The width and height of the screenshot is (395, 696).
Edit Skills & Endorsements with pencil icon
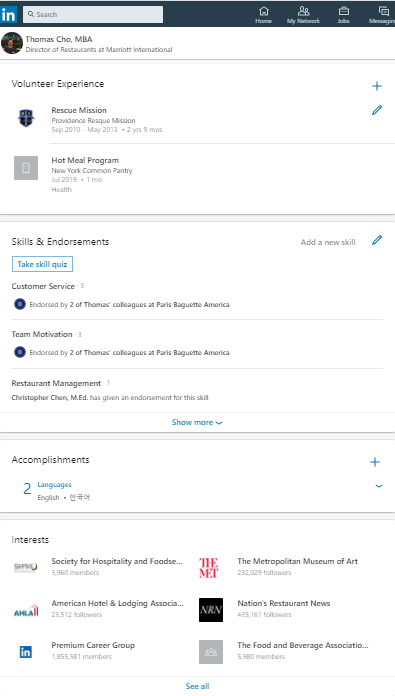(377, 240)
